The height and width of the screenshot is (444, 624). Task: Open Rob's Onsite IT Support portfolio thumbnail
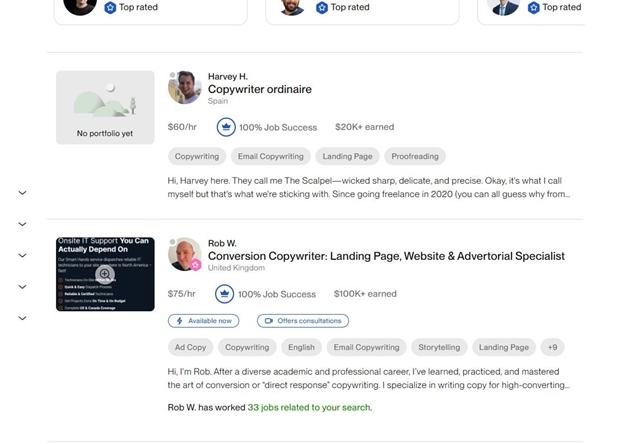tap(105, 274)
